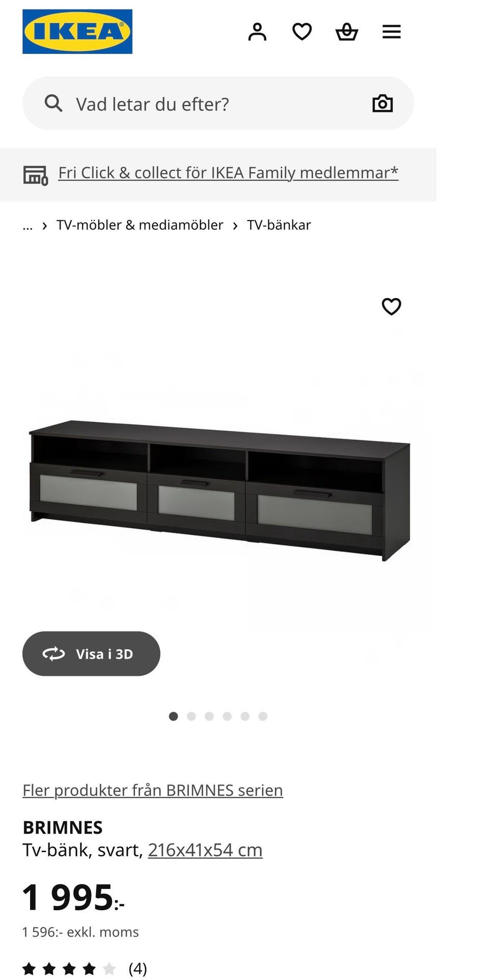489x980 pixels.
Task: Open the shopping basket icon
Action: click(x=347, y=32)
